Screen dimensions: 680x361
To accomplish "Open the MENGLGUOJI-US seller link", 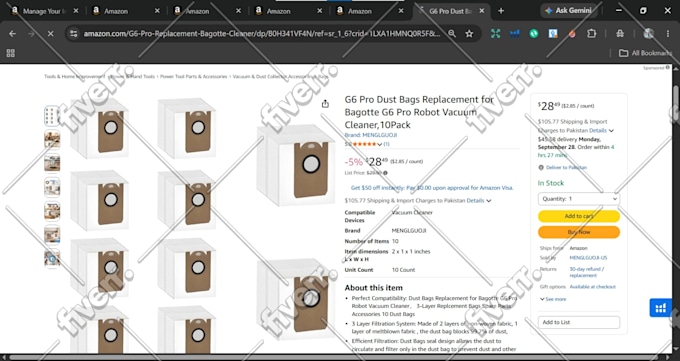I will point(588,258).
